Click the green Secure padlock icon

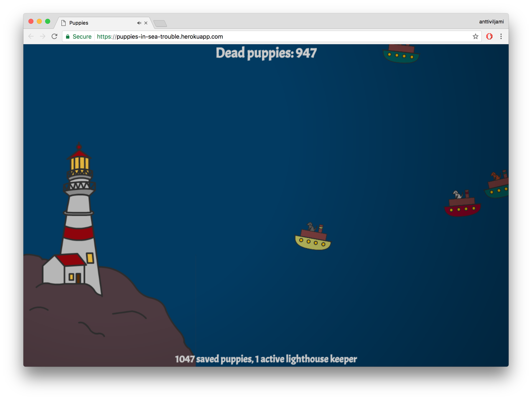[68, 37]
